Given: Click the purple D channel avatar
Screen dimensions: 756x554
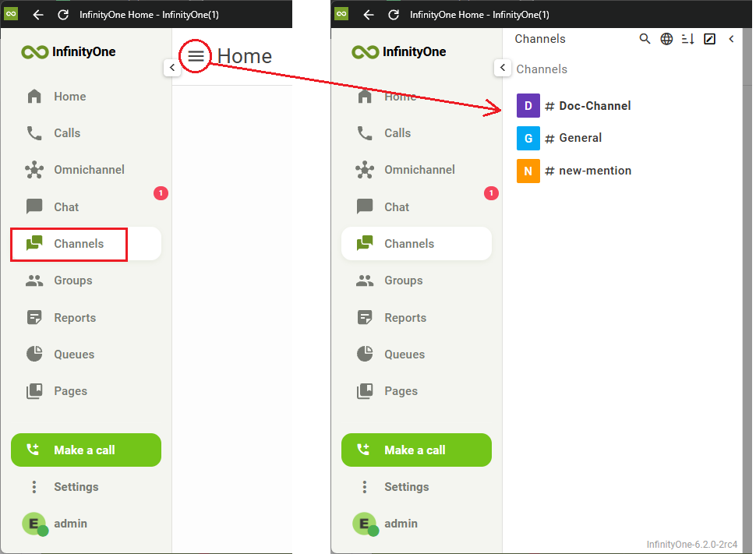Looking at the screenshot, I should [528, 106].
